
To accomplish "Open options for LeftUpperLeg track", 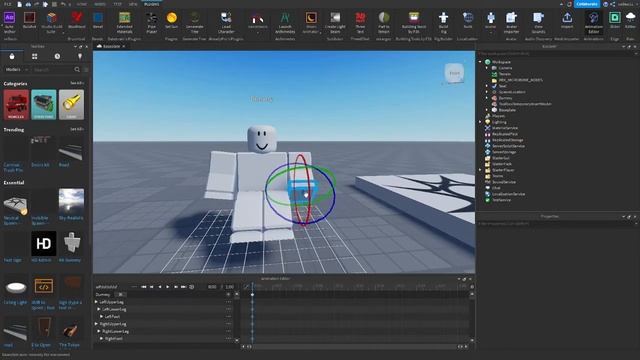I will [229, 302].
